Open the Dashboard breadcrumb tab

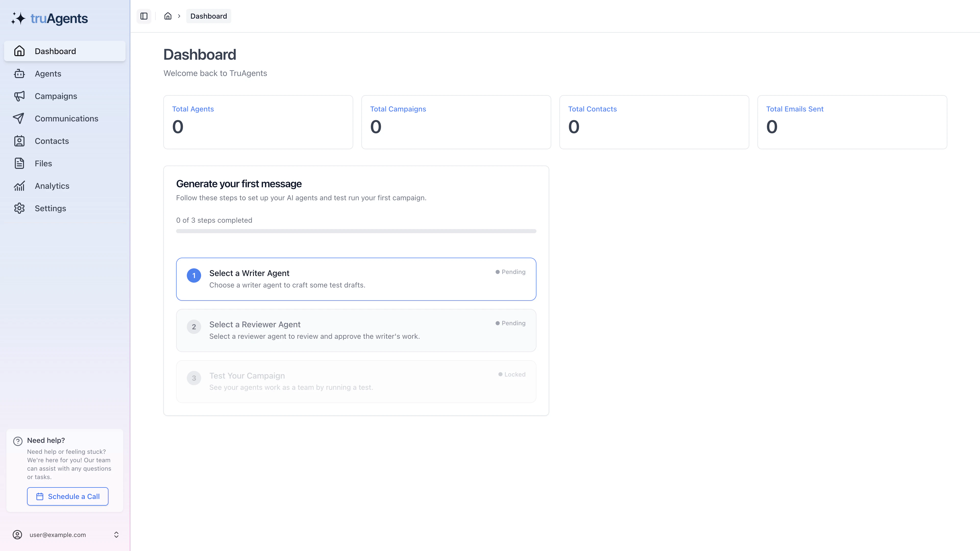point(209,16)
